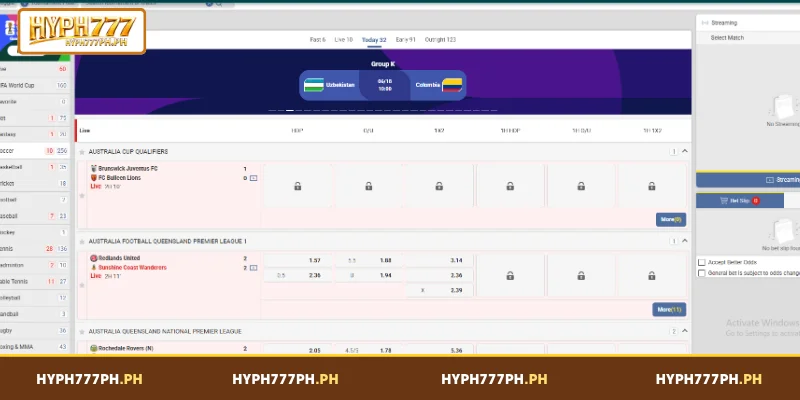Click the FC Bulleen Lions team crest
The height and width of the screenshot is (400, 800).
(x=94, y=178)
